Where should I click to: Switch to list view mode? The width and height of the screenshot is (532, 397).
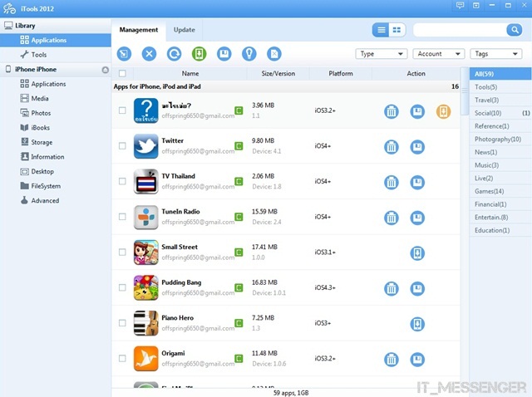coord(381,30)
